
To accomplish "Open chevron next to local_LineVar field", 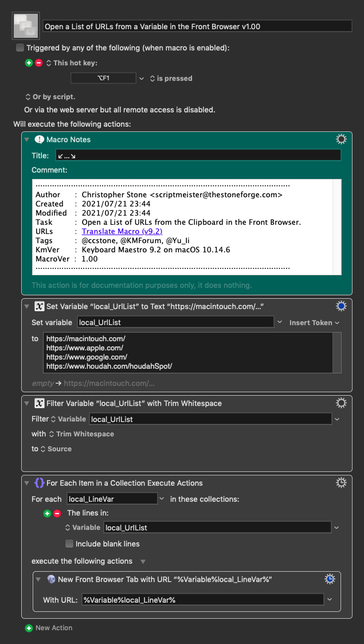I will 162,498.
